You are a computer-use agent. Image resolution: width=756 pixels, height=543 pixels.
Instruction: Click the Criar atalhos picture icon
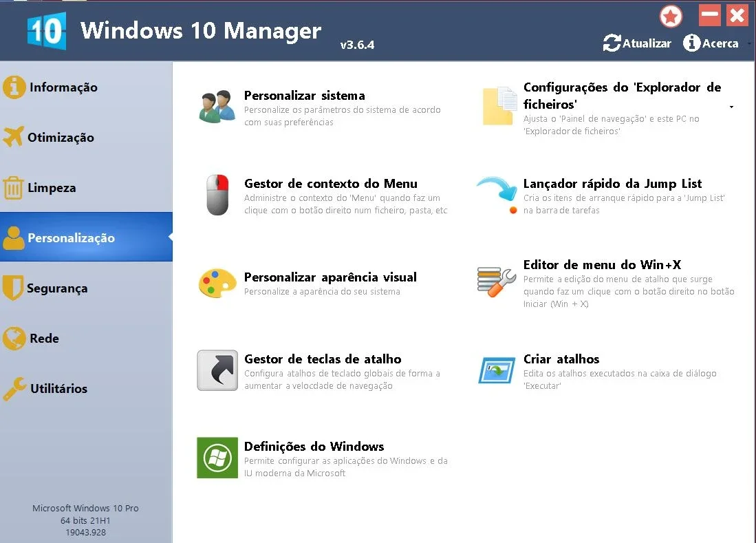pyautogui.click(x=497, y=370)
